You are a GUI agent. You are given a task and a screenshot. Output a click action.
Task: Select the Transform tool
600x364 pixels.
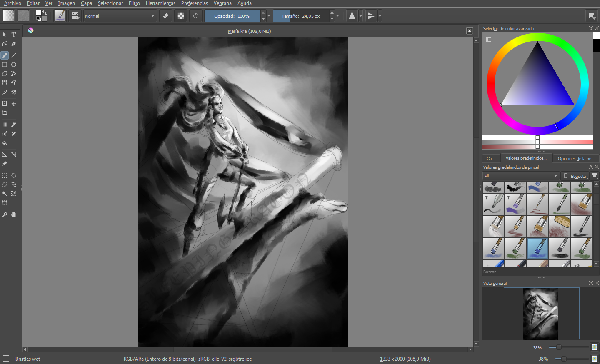5,104
